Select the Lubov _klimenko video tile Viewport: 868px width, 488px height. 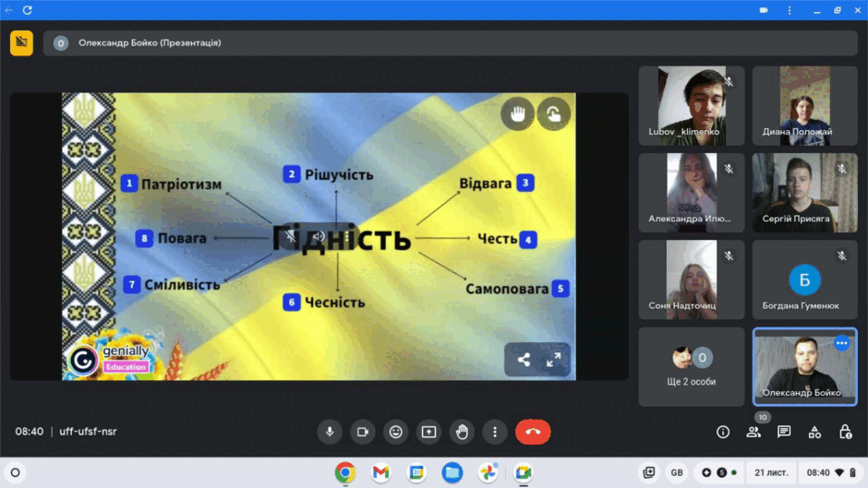692,106
